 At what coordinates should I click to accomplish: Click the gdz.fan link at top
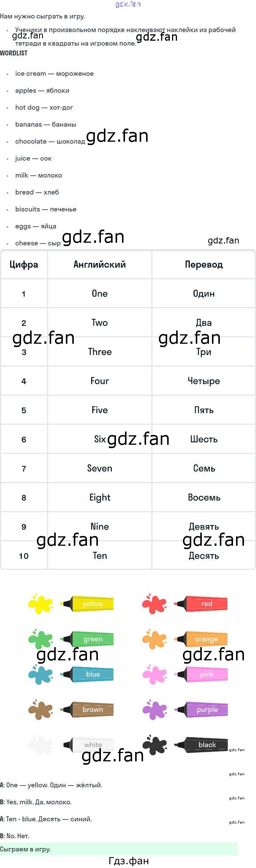pyautogui.click(x=128, y=4)
